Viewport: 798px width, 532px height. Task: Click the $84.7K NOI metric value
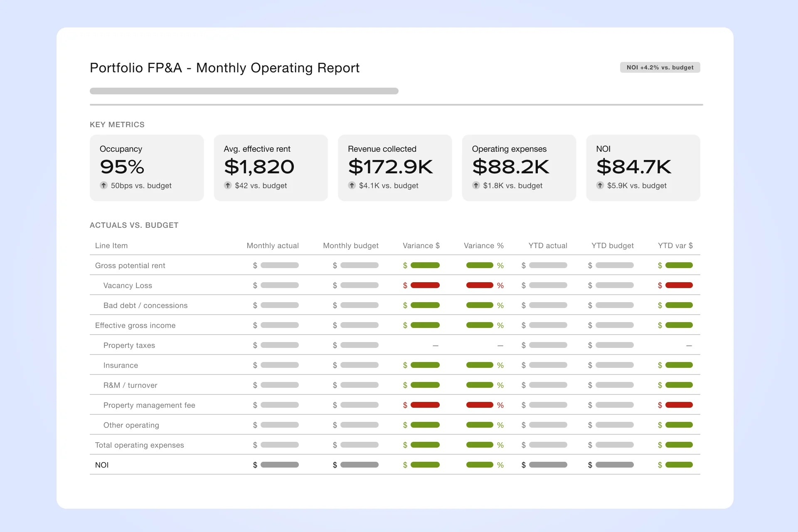click(633, 167)
